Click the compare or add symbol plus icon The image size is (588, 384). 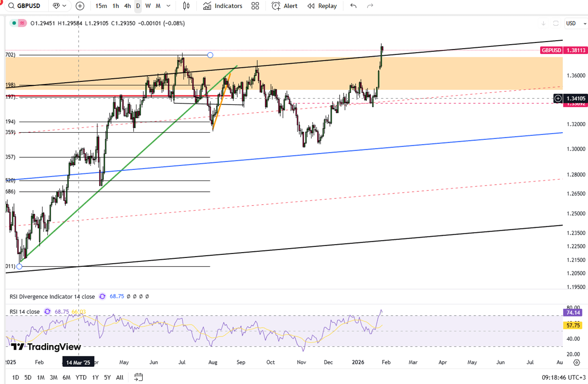pos(80,6)
